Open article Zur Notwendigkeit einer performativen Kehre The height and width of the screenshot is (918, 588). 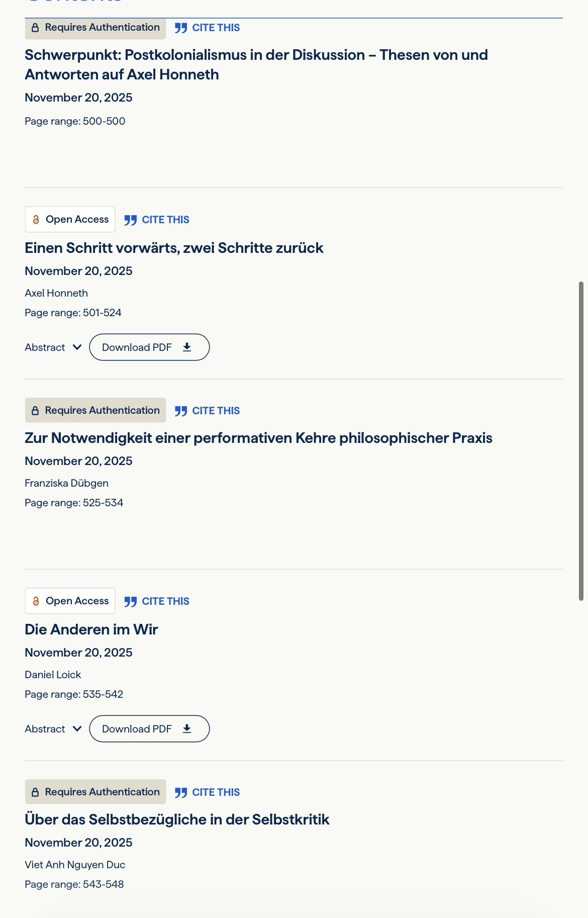[258, 438]
